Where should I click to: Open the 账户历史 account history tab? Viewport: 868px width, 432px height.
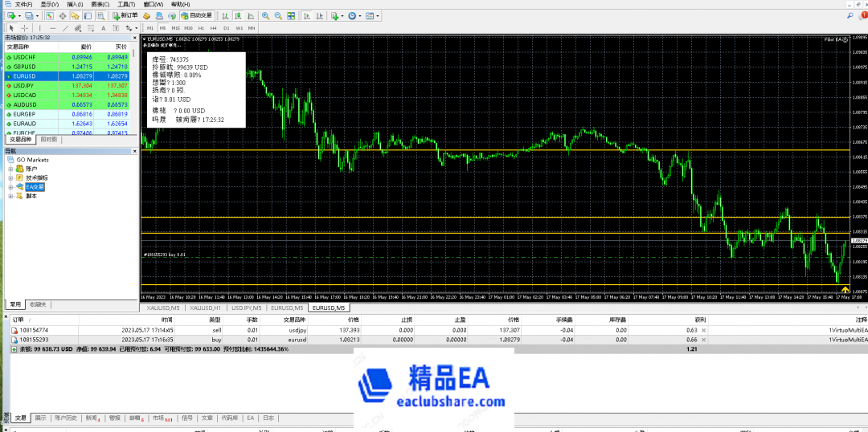[x=66, y=418]
